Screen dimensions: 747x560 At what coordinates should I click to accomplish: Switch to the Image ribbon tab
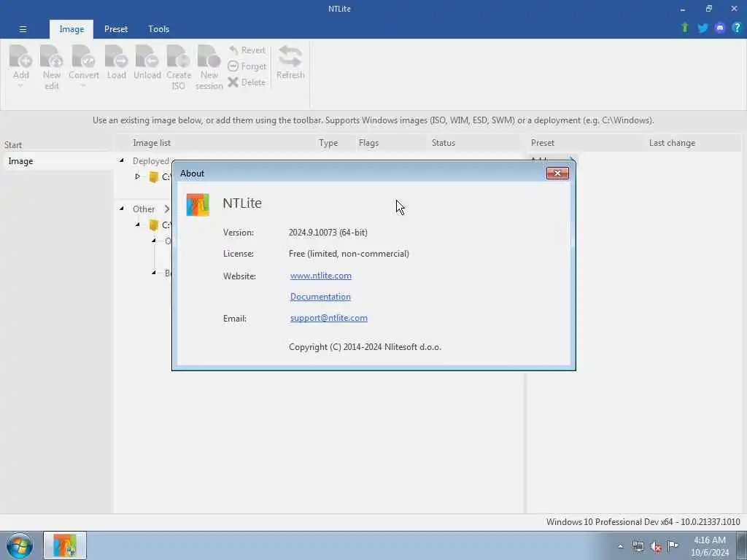coord(71,29)
